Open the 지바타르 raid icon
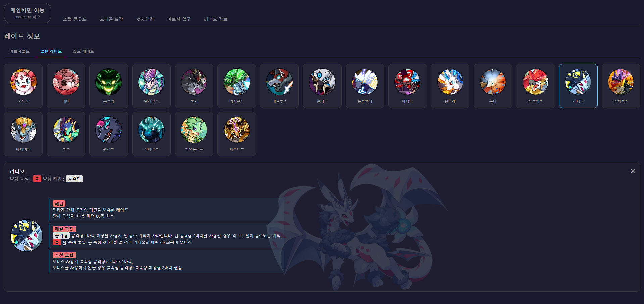The height and width of the screenshot is (304, 644). point(151,134)
